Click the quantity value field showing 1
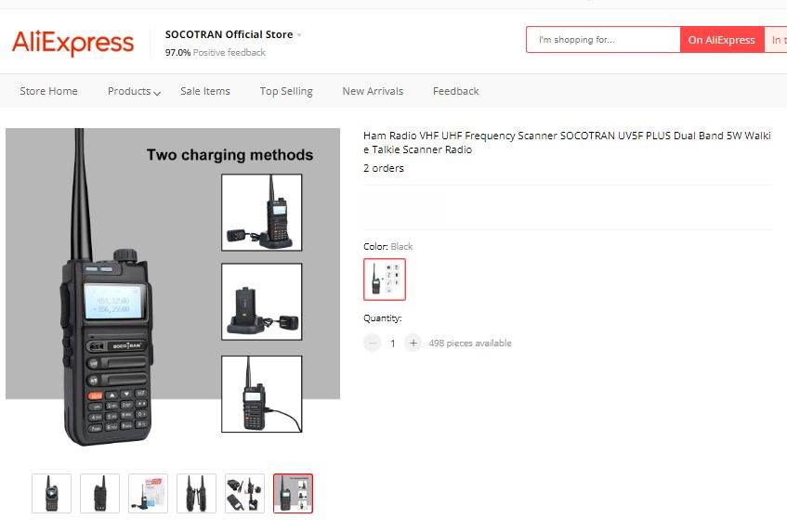This screenshot has width=787, height=532. (392, 344)
